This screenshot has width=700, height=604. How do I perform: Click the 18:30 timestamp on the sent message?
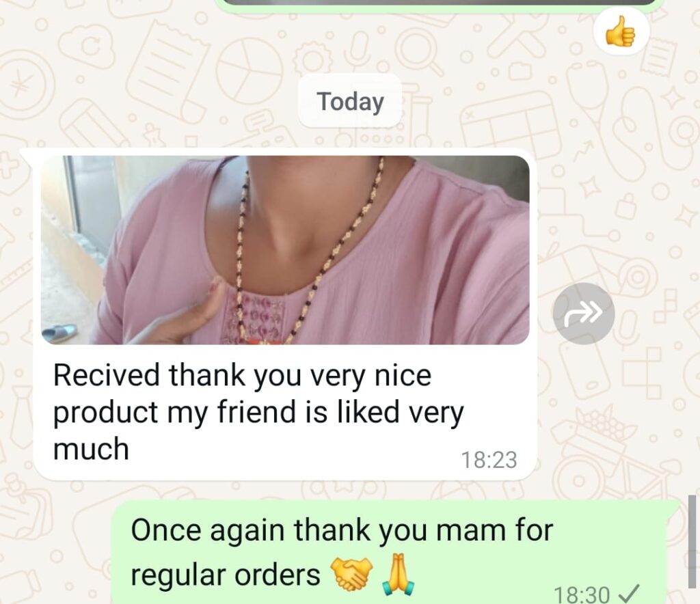tap(581, 594)
